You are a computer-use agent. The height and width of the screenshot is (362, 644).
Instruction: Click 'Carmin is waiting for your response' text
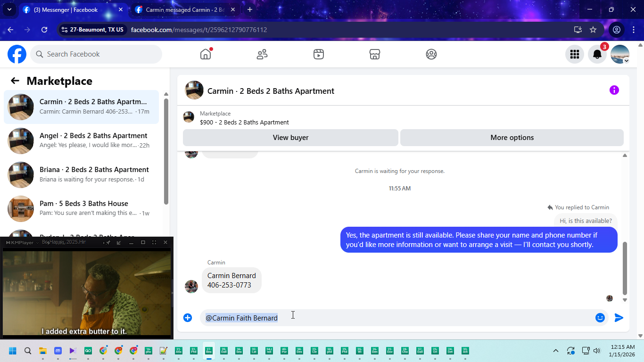click(x=400, y=171)
